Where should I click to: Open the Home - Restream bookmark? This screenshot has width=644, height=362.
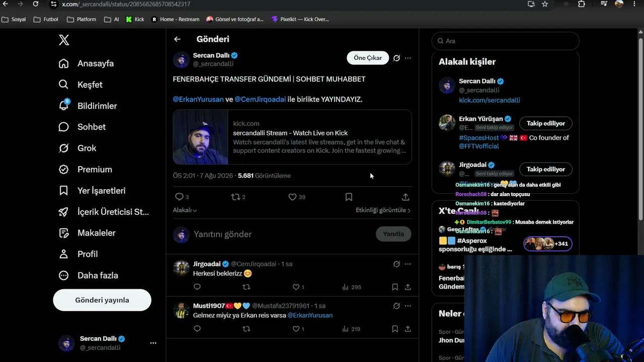(176, 20)
